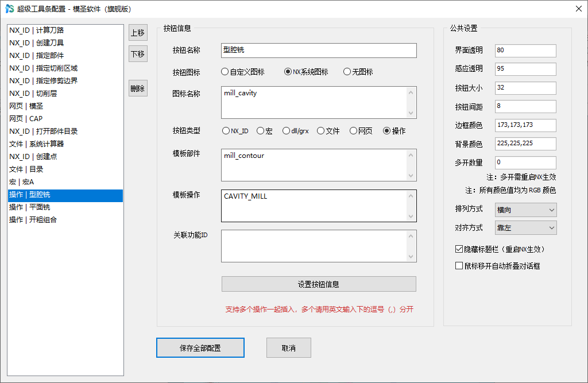Click the 多开数量 value field
Image resolution: width=588 pixels, height=383 pixels.
[525, 163]
